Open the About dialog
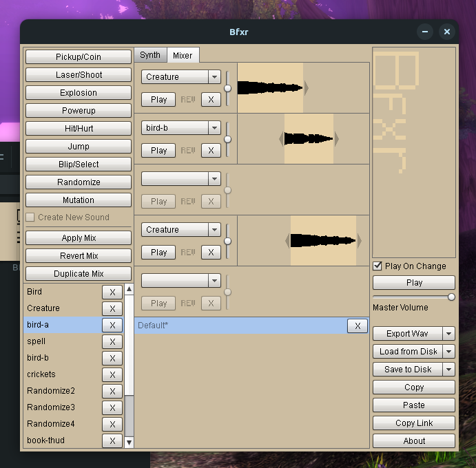476x468 pixels. point(414,441)
